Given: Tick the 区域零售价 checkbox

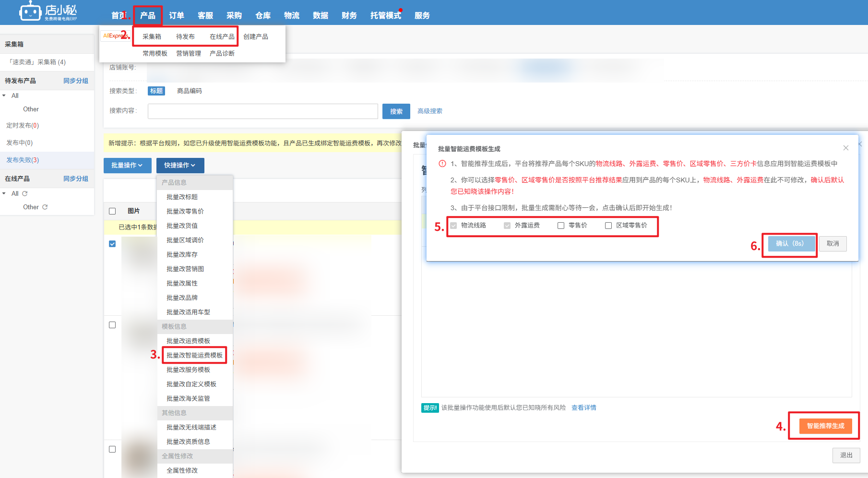Looking at the screenshot, I should [x=608, y=226].
